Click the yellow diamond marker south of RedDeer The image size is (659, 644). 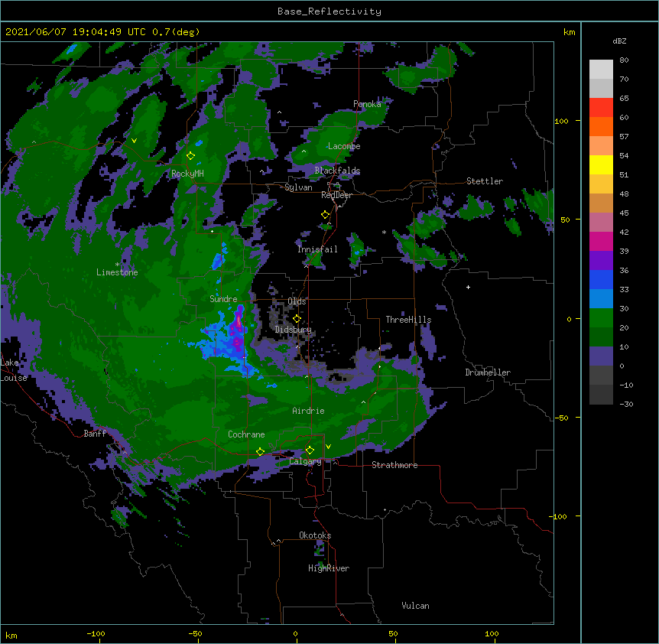[x=325, y=215]
